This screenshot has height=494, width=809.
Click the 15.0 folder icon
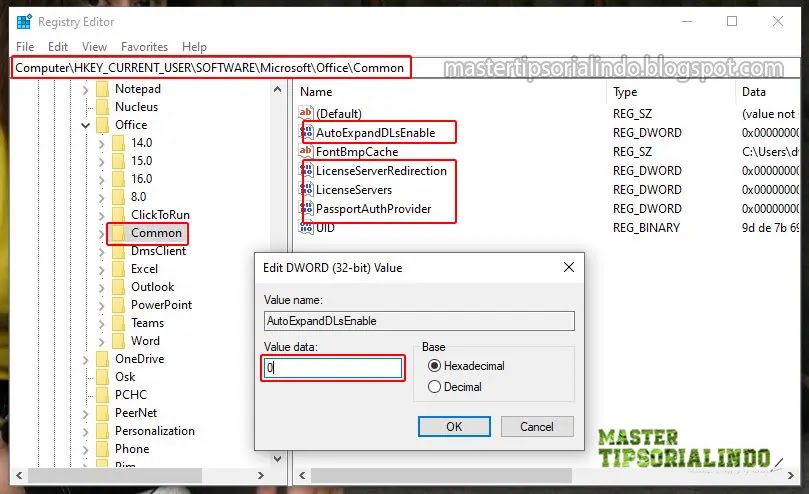click(x=118, y=161)
